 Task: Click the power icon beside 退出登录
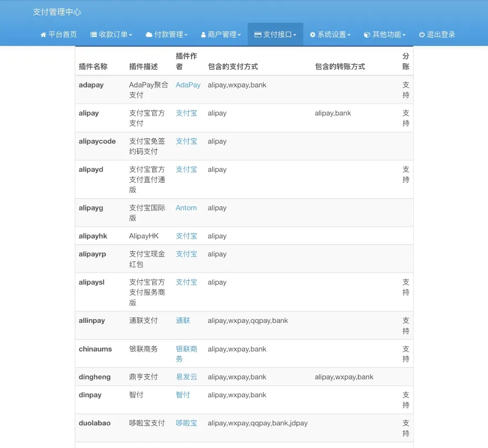coord(422,34)
